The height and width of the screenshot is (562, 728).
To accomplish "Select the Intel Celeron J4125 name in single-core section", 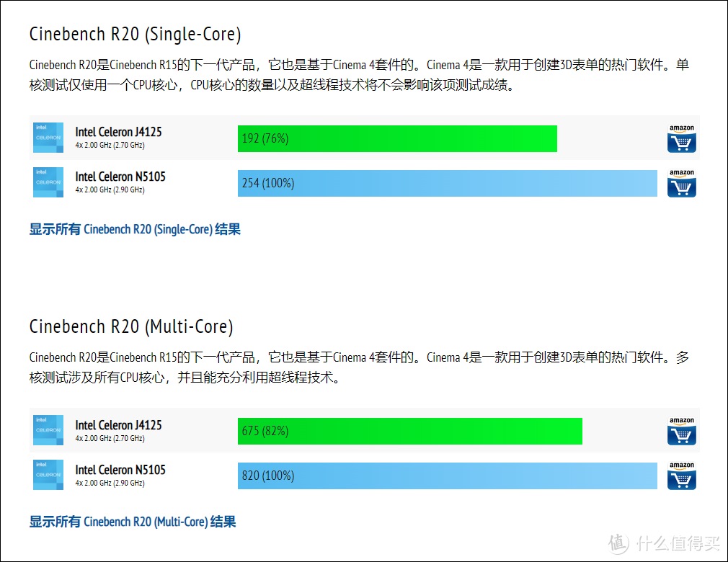I will (x=118, y=132).
